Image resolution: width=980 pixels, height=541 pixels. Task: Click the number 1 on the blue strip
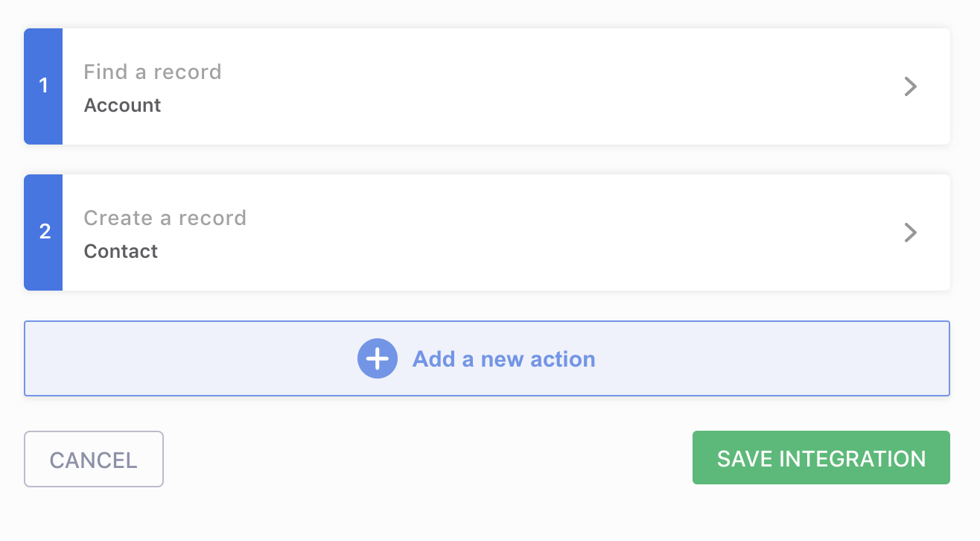(x=43, y=86)
